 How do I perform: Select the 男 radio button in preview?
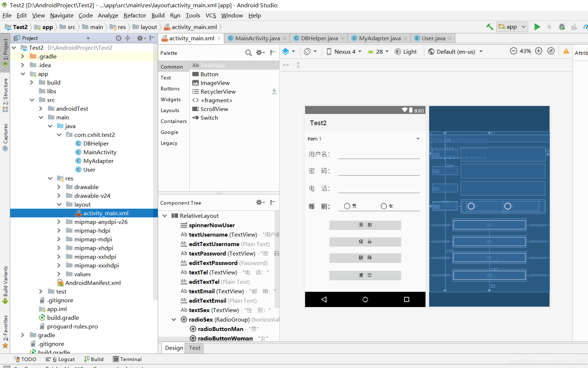click(x=347, y=206)
